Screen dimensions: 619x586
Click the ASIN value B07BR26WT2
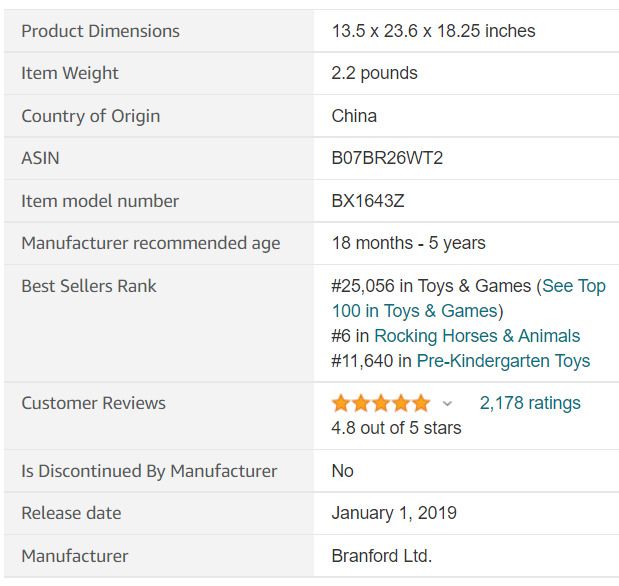coord(387,158)
